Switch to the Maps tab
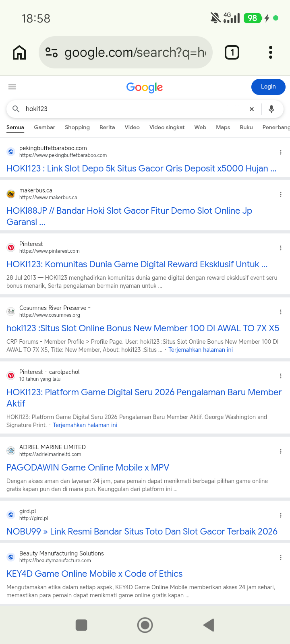This screenshot has height=644, width=290. (x=223, y=127)
